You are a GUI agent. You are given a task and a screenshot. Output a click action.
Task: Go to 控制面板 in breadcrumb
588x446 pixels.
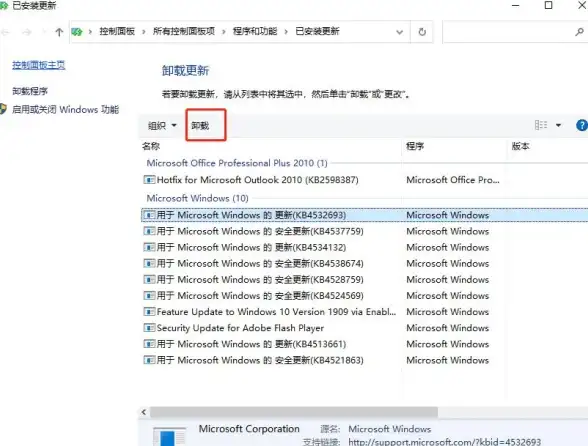[x=117, y=32]
